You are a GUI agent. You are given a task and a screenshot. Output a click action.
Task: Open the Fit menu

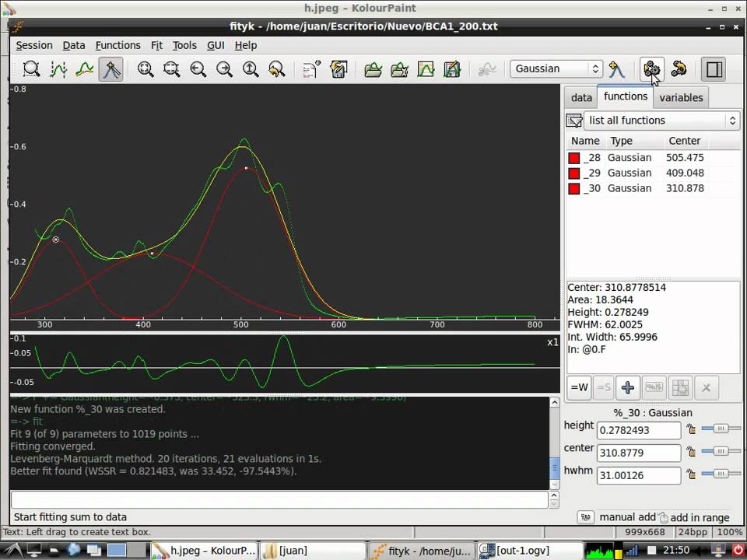point(156,45)
